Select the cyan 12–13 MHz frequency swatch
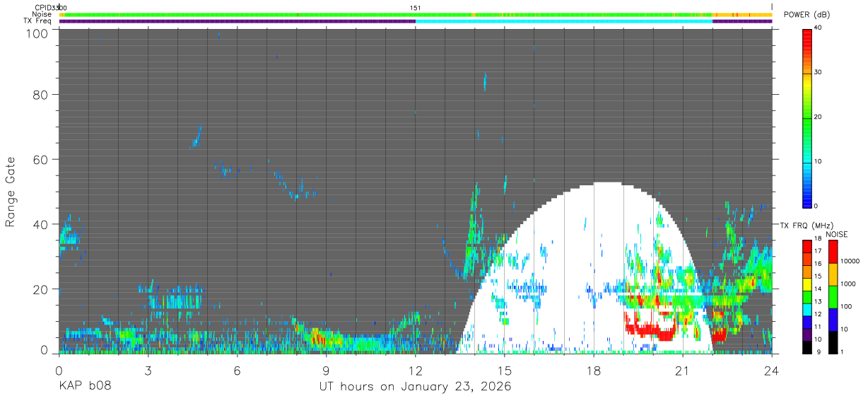868x401 pixels. [x=807, y=308]
